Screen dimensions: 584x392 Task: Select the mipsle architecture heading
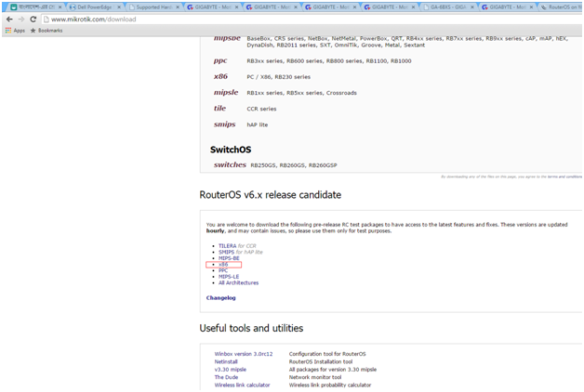[226, 92]
